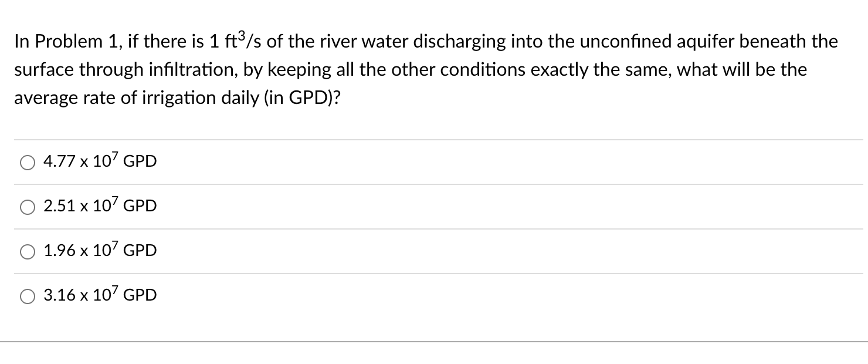868x364 pixels.
Task: Select the 2.51 x 10⁷ GPD radio button
Action: click(27, 207)
